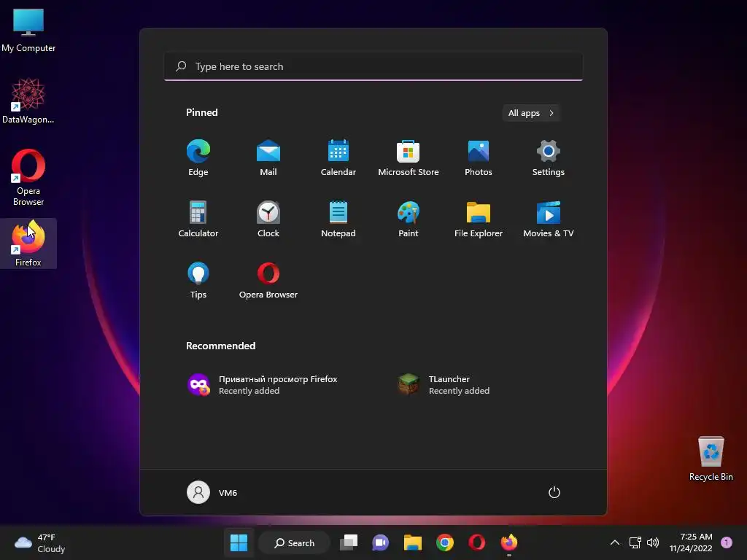The width and height of the screenshot is (747, 560).
Task: Launch the Calculator app
Action: click(198, 219)
